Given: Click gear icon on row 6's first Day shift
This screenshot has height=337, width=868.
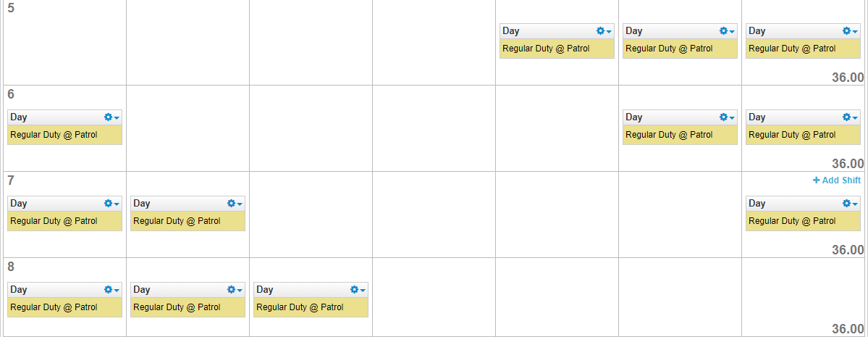Looking at the screenshot, I should pos(108,117).
